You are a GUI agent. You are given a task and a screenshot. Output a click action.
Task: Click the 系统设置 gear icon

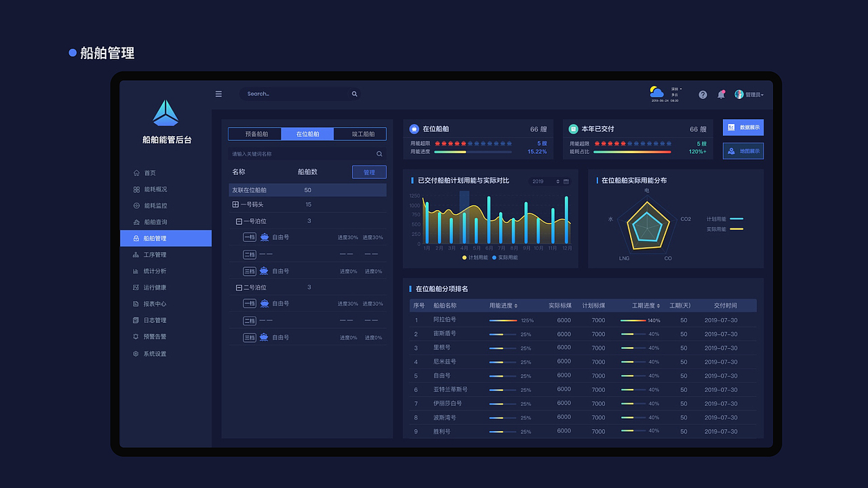tap(136, 354)
